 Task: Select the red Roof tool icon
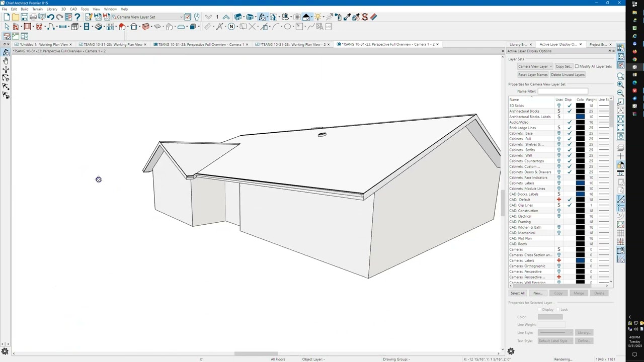click(x=122, y=26)
